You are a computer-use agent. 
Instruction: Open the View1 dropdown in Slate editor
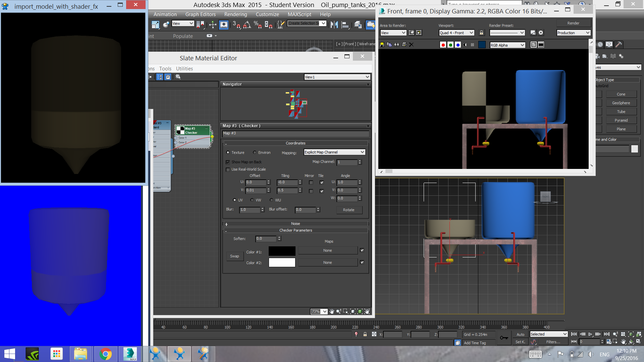coord(337,77)
